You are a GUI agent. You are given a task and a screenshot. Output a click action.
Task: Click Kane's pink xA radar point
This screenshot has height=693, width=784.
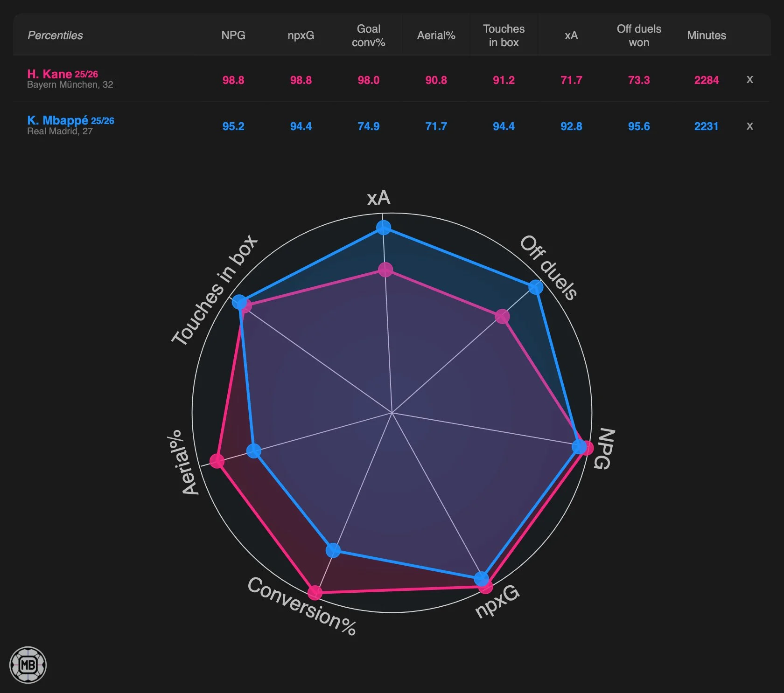pos(385,270)
